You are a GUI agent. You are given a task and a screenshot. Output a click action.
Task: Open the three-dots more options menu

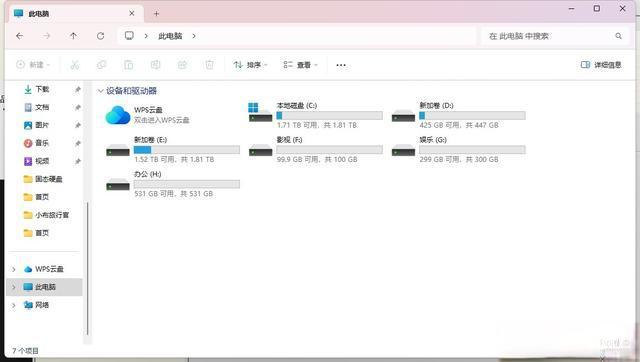tap(341, 65)
